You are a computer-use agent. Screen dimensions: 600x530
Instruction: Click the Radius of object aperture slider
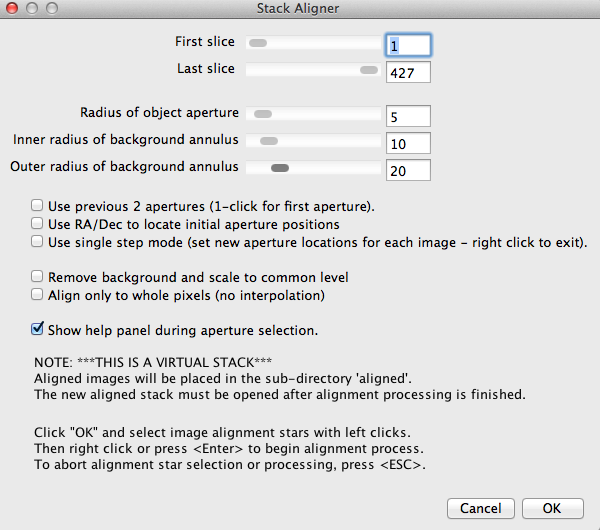[313, 114]
